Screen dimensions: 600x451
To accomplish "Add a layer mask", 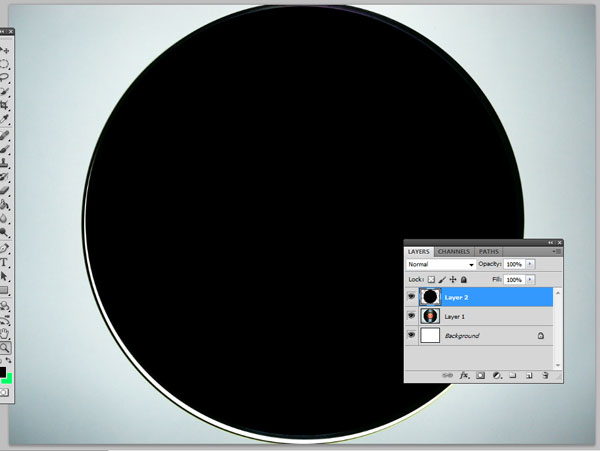I will pos(480,376).
